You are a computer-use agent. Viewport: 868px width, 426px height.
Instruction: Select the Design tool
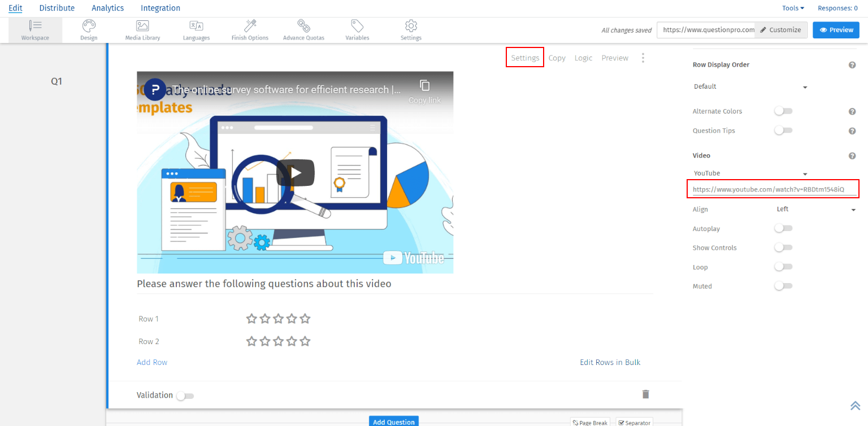[88, 29]
